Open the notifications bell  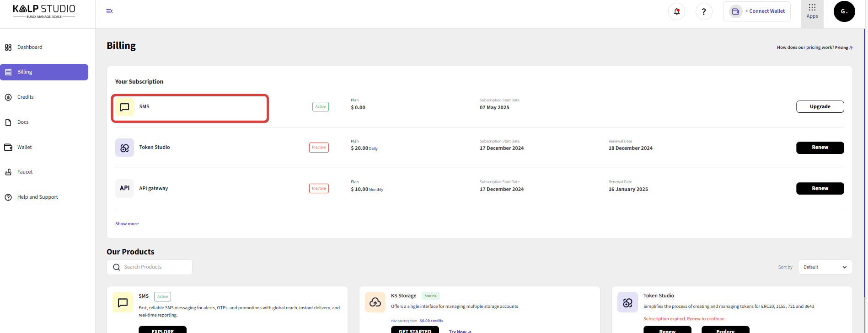676,11
